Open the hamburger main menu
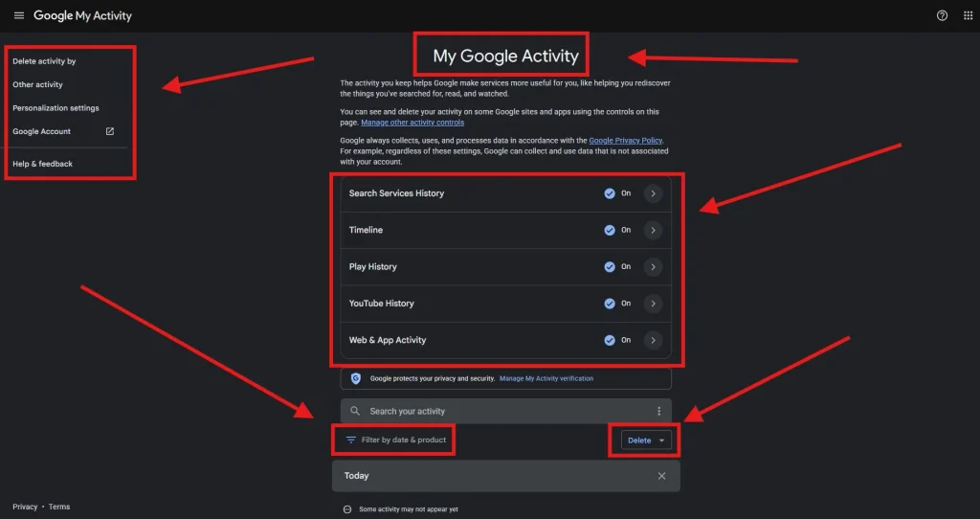 (x=19, y=15)
